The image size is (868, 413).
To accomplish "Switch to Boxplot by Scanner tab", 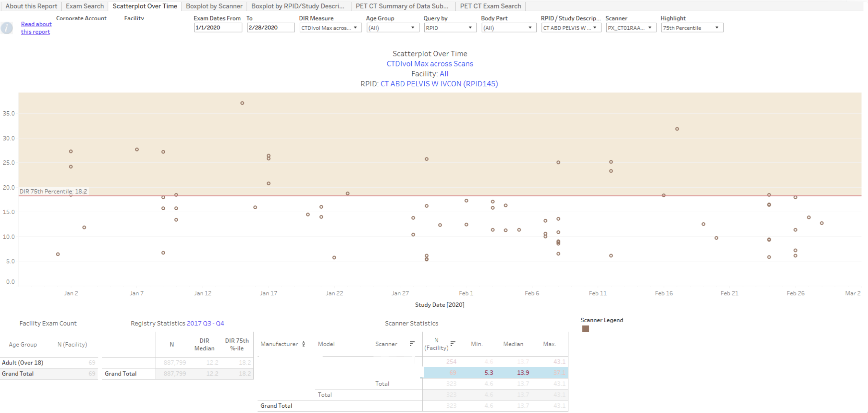I will [x=214, y=6].
